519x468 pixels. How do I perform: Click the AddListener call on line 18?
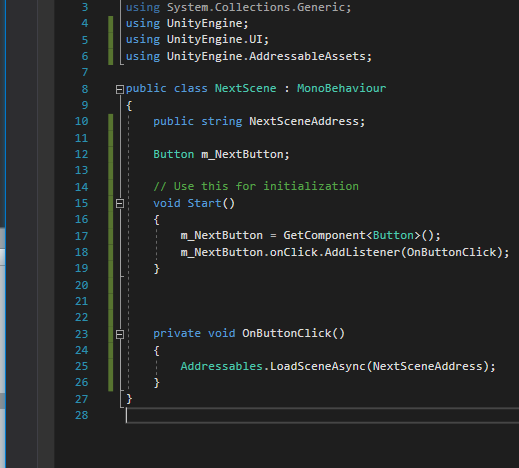[362, 252]
